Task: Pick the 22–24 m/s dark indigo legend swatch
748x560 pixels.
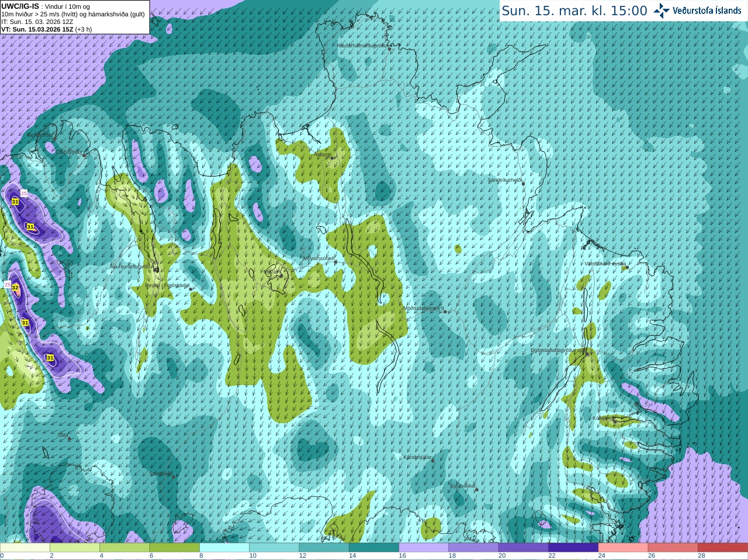Action: [x=573, y=548]
